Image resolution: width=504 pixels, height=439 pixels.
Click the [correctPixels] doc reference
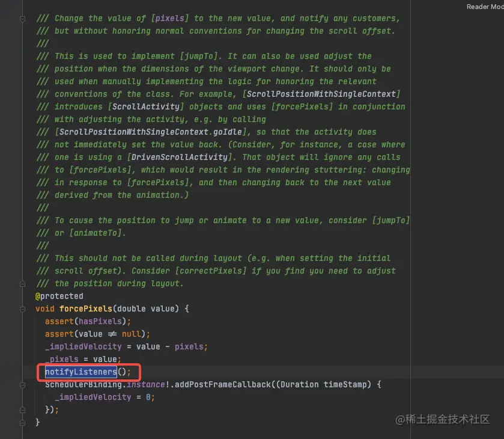pos(211,271)
